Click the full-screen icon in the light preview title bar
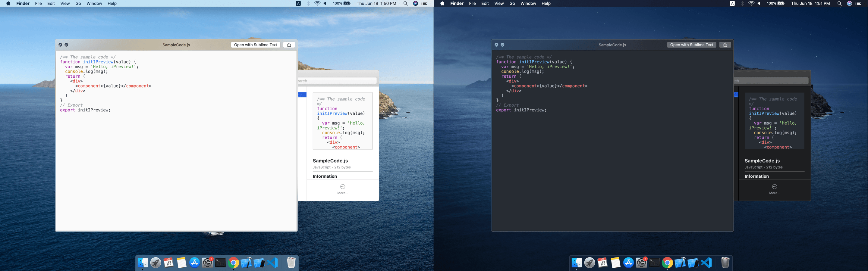Image resolution: width=868 pixels, height=271 pixels. pyautogui.click(x=66, y=45)
